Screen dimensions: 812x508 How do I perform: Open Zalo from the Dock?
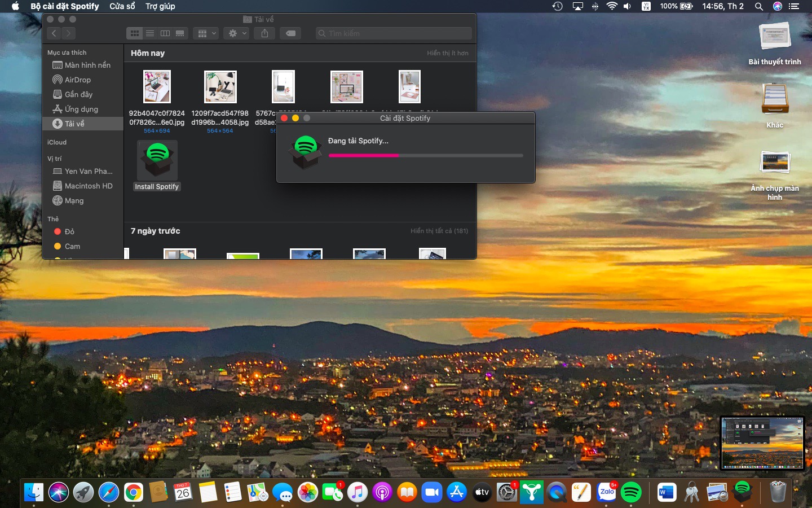point(607,493)
